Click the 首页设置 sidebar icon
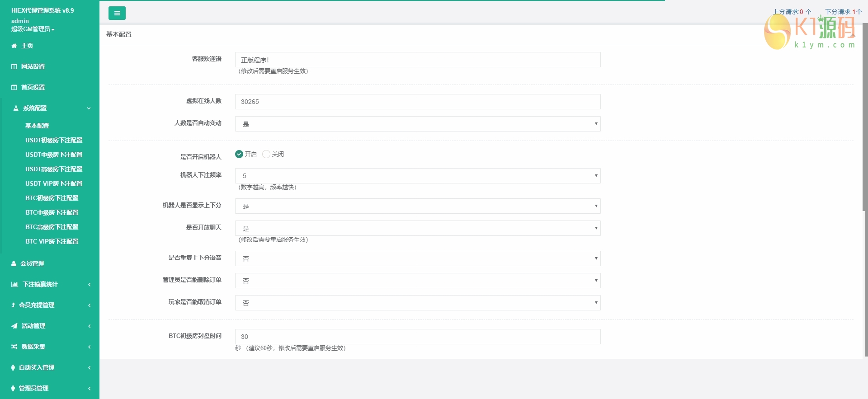 coord(14,87)
